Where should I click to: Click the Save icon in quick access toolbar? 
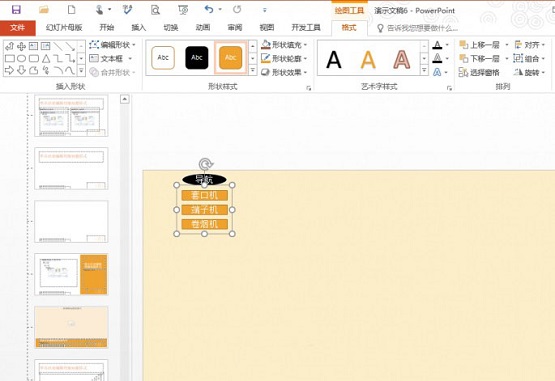(x=16, y=10)
